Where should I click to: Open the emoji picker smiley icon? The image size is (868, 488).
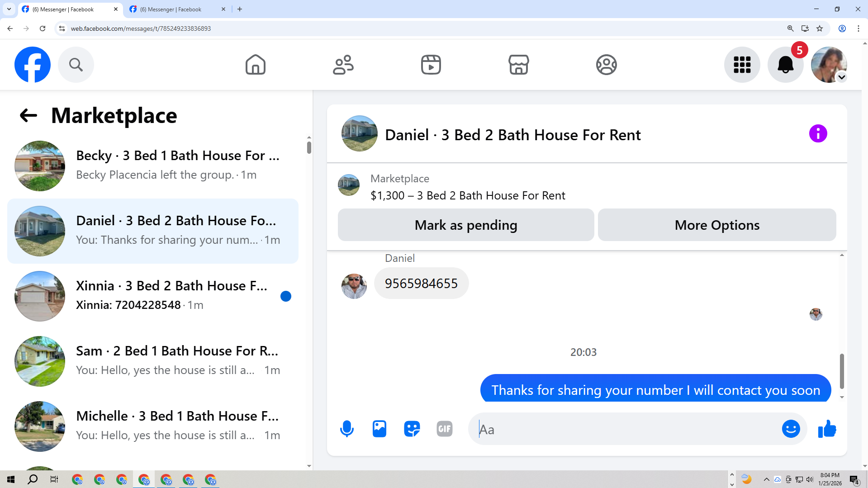791,429
